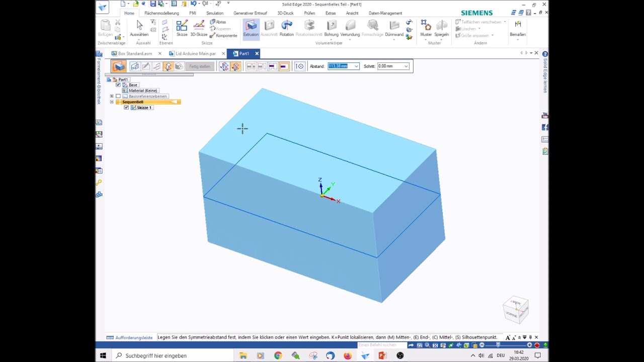This screenshot has height=362, width=644.
Task: Click the Komponente sketch command
Action: [x=223, y=35]
